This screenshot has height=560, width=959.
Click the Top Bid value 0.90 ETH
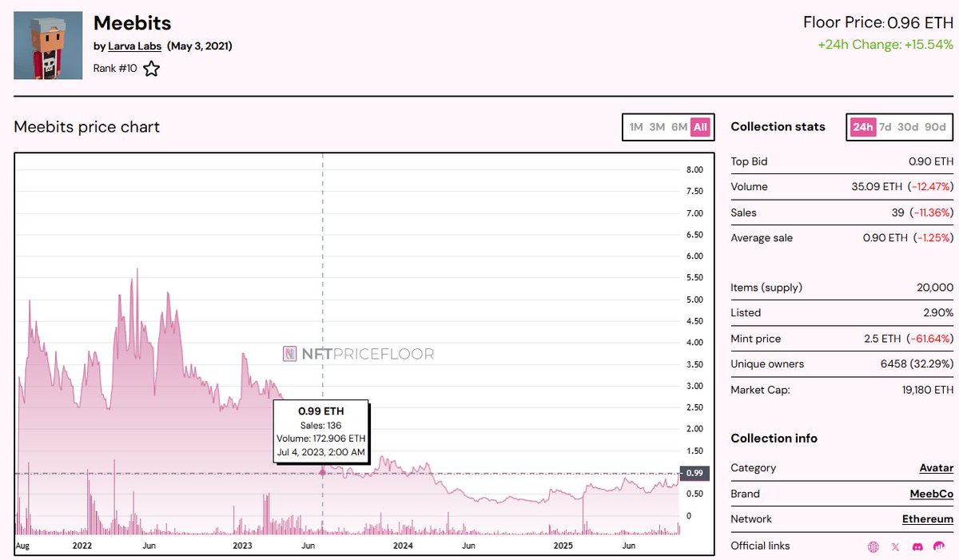931,161
